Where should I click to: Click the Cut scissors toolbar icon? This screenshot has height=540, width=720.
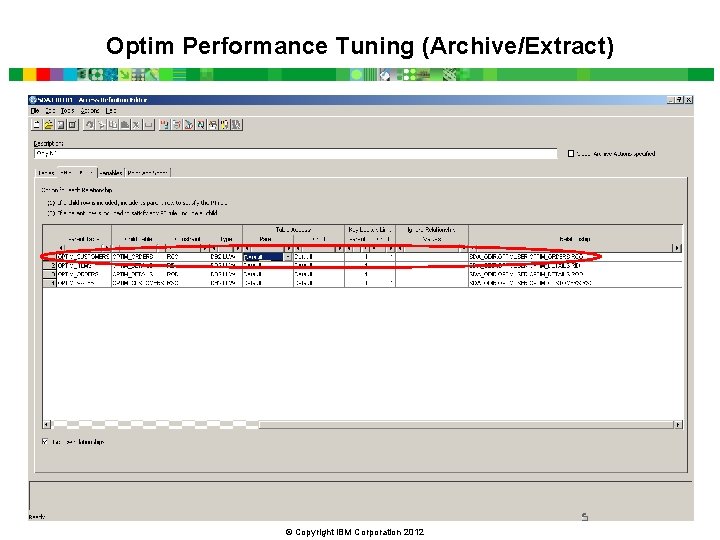point(101,124)
